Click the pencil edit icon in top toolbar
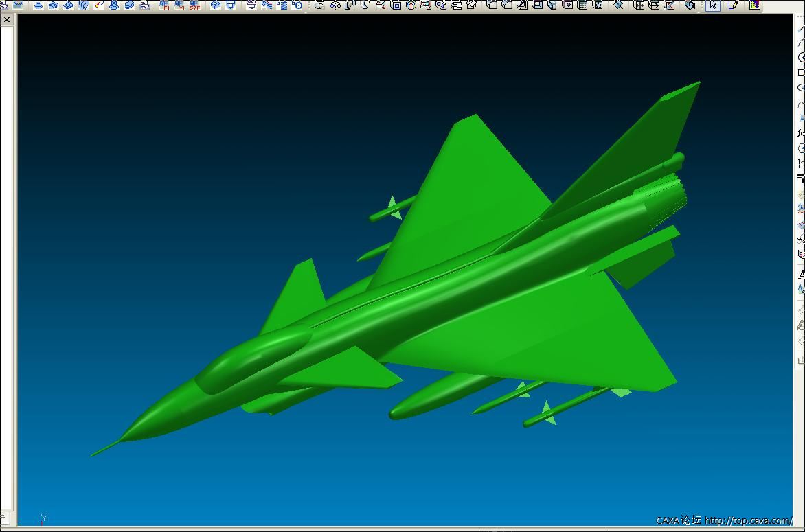The height and width of the screenshot is (532, 805). click(734, 5)
